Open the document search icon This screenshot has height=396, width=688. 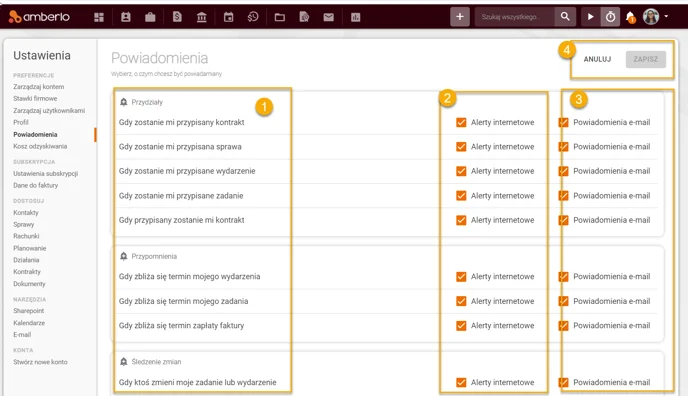(x=304, y=17)
